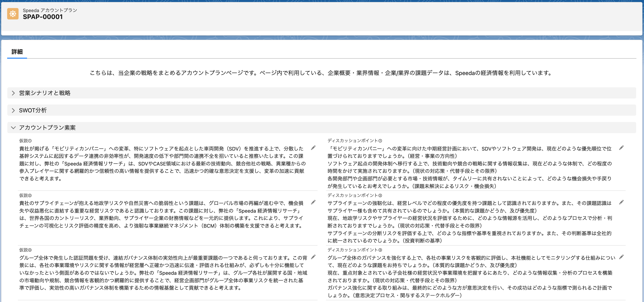Edit ディスカッションポイント③ with pencil icon
The image size is (644, 302).
pos(621,257)
